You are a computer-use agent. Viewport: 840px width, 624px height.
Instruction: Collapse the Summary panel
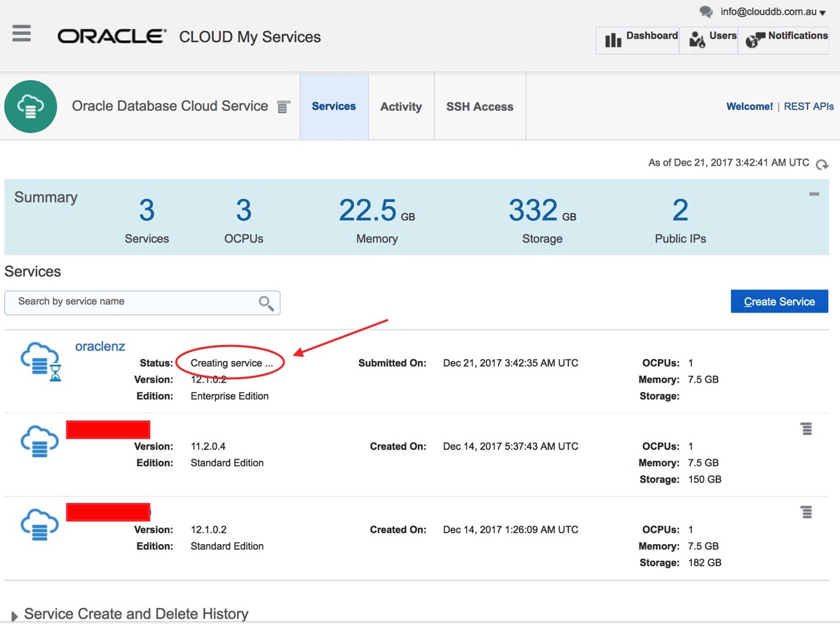coord(813,194)
